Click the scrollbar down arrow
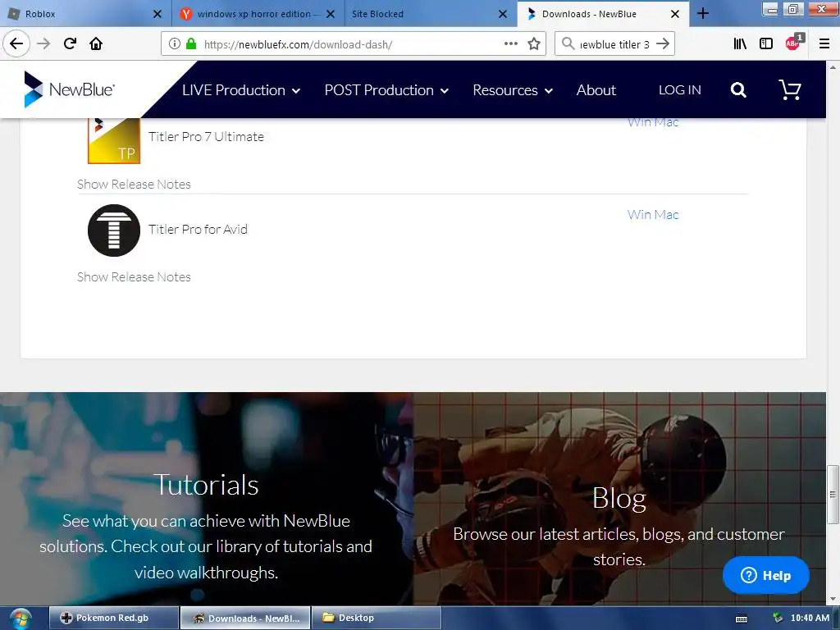The image size is (840, 630). tap(833, 599)
